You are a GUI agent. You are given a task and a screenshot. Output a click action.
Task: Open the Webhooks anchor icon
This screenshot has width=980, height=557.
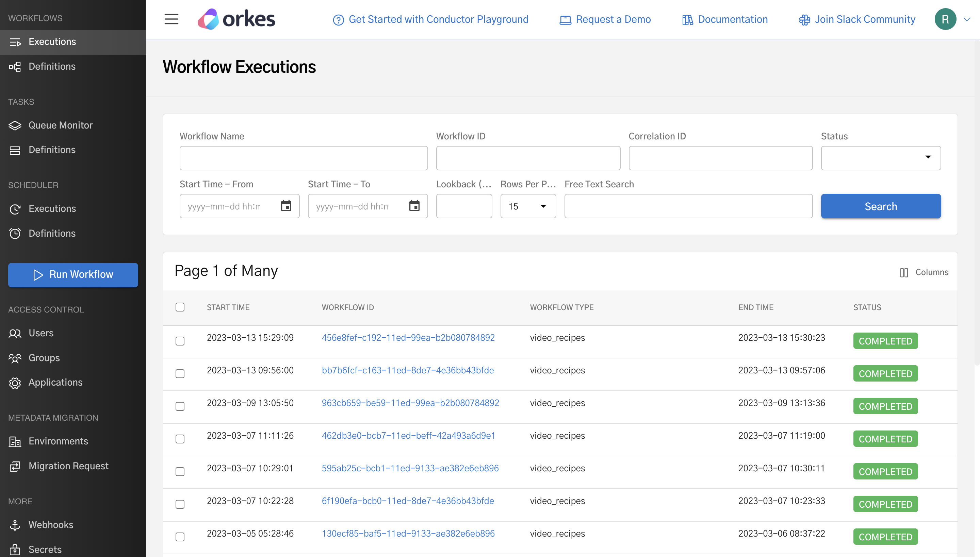[x=15, y=525]
